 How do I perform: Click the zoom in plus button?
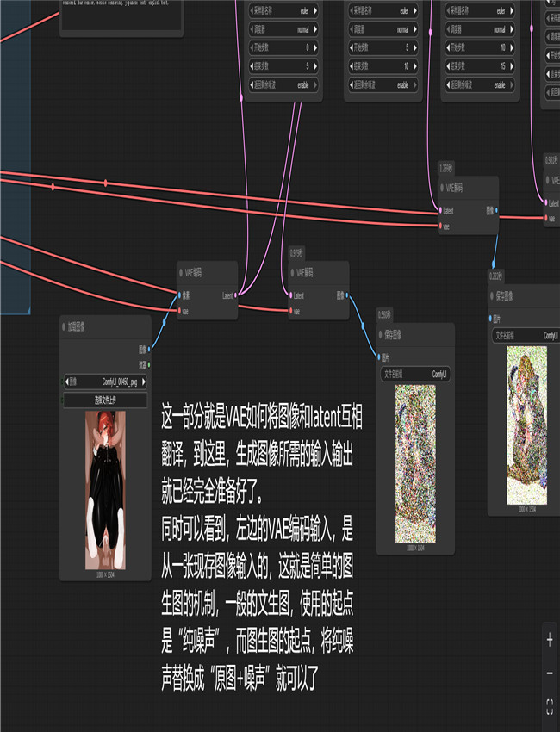click(x=550, y=640)
